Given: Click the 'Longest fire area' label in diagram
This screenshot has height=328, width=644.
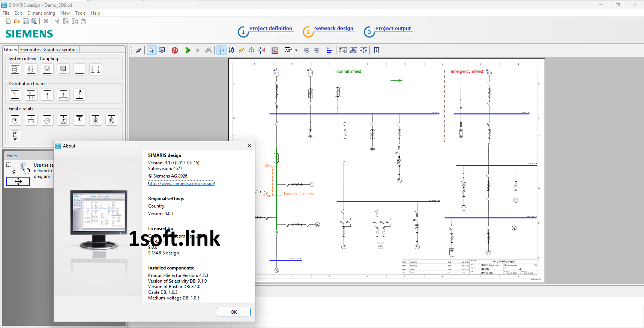Looking at the screenshot, I should coord(299,194).
